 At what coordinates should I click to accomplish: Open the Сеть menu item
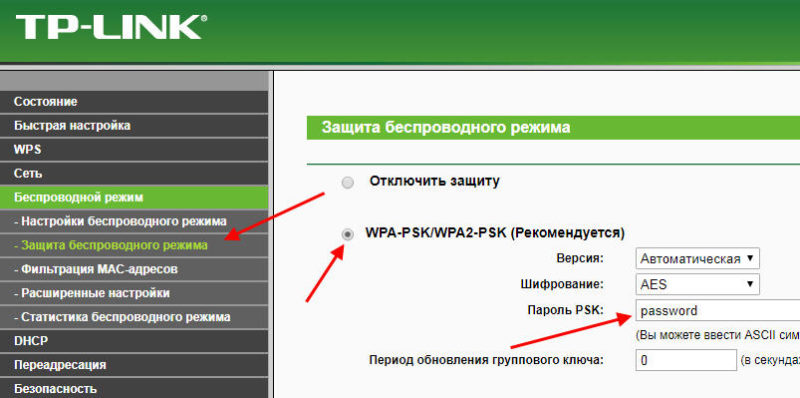[134, 173]
